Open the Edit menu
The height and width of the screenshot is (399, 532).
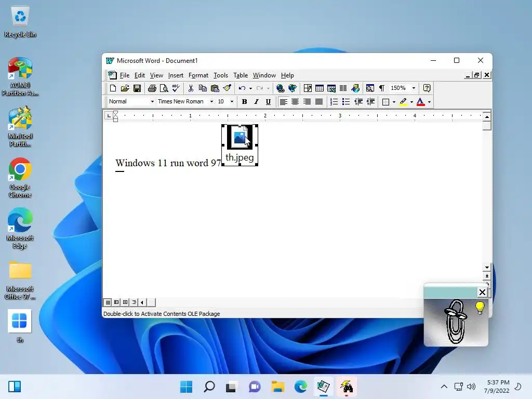[139, 75]
